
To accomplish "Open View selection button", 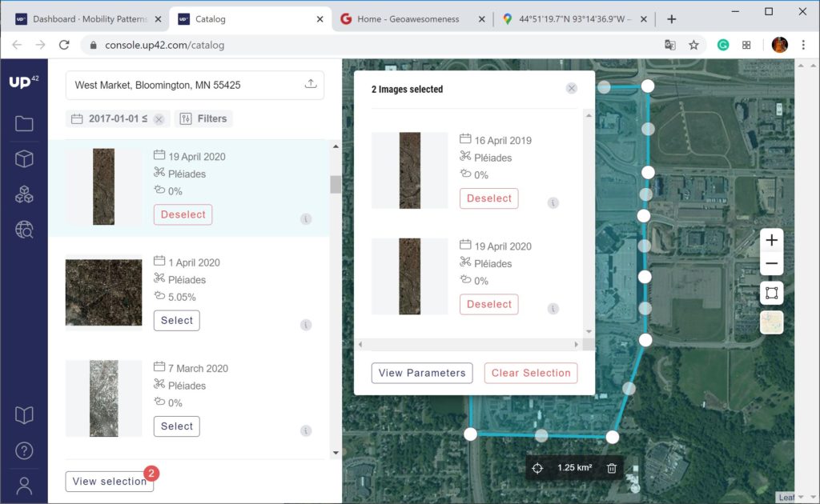I will [x=110, y=482].
